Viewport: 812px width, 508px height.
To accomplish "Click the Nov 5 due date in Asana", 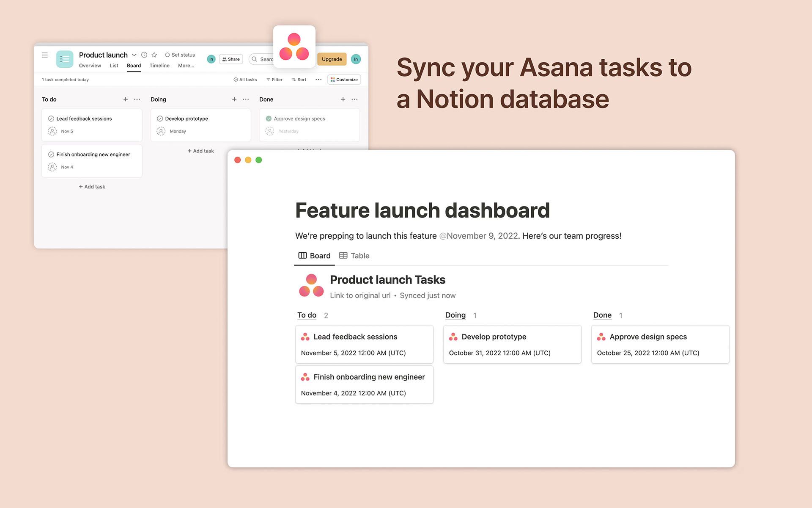I will coord(67,131).
